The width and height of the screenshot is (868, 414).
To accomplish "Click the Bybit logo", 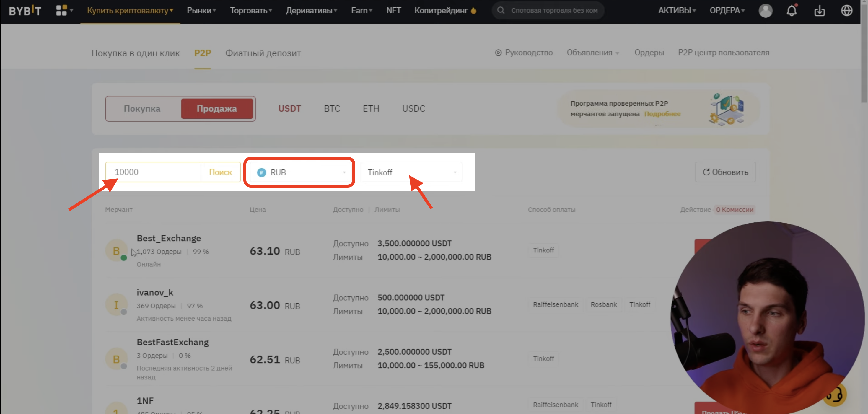I will pyautogui.click(x=25, y=10).
